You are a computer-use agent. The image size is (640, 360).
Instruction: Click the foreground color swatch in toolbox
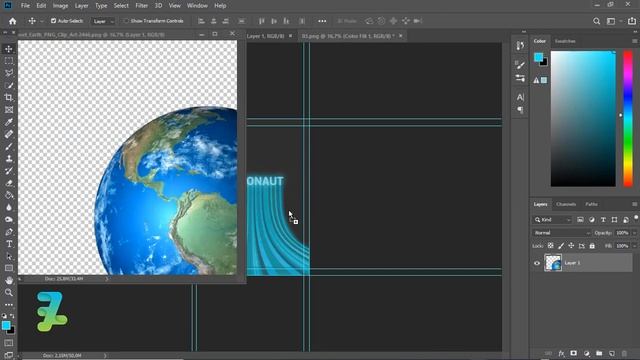pyautogui.click(x=6, y=325)
